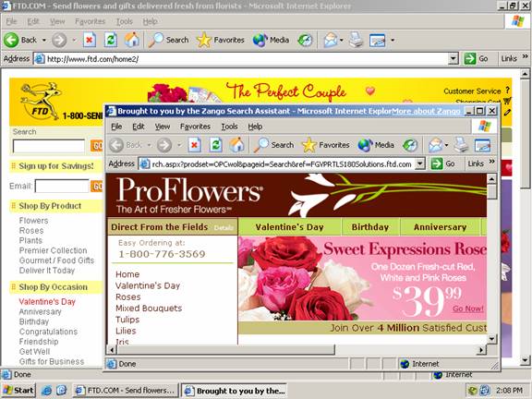Click Print icon in FTD window toolbar
This screenshot has width=532, height=399.
click(357, 40)
